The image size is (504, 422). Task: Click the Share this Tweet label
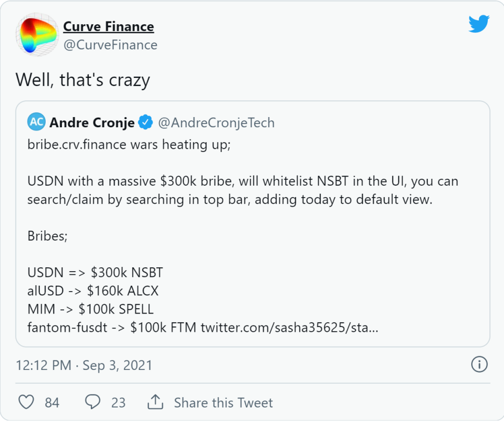(223, 403)
